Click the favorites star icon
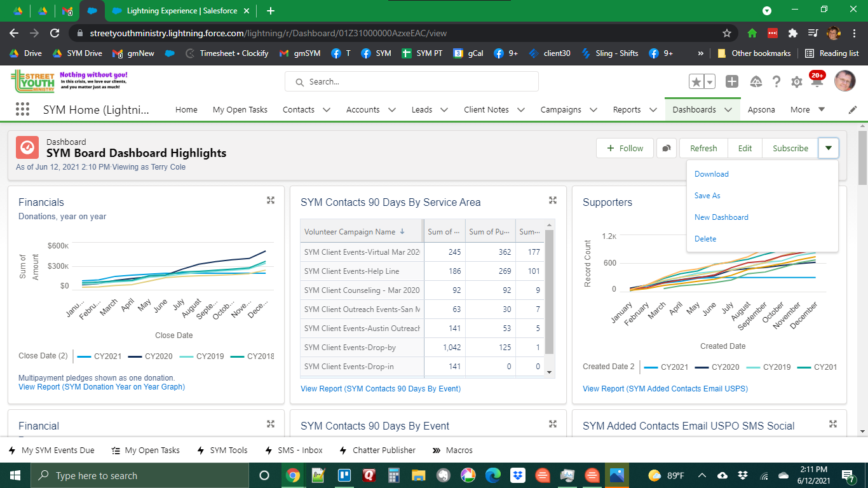Screen dimensions: 868x488 (x=696, y=81)
